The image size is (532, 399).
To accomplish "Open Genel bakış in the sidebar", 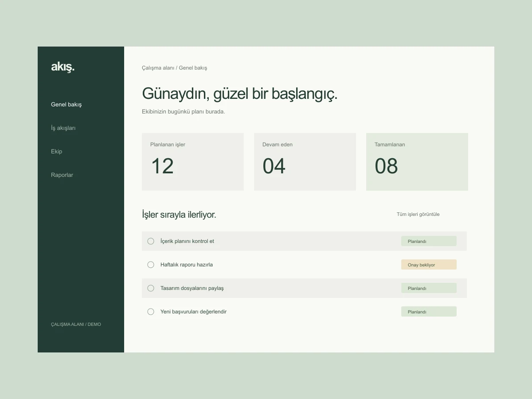I will 66,105.
